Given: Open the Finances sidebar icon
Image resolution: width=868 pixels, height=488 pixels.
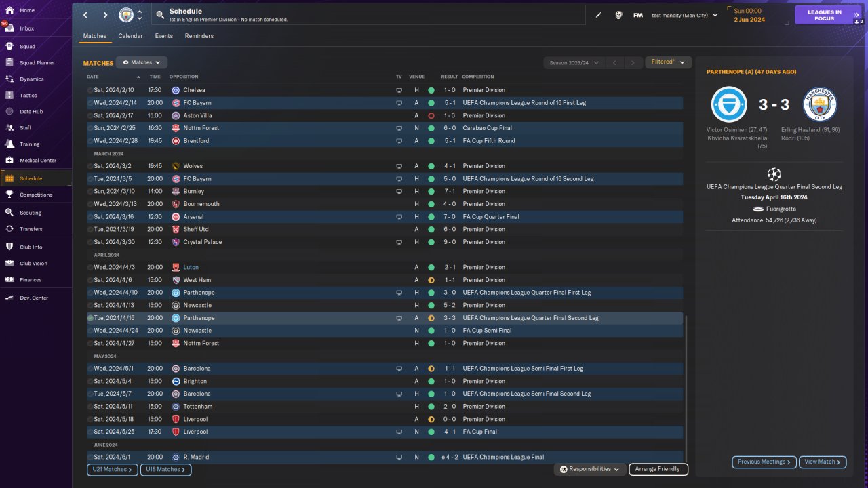Looking at the screenshot, I should (x=9, y=280).
